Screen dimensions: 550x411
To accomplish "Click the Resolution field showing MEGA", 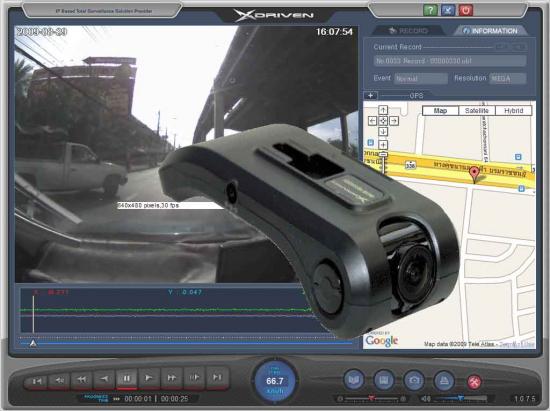I will tap(508, 79).
